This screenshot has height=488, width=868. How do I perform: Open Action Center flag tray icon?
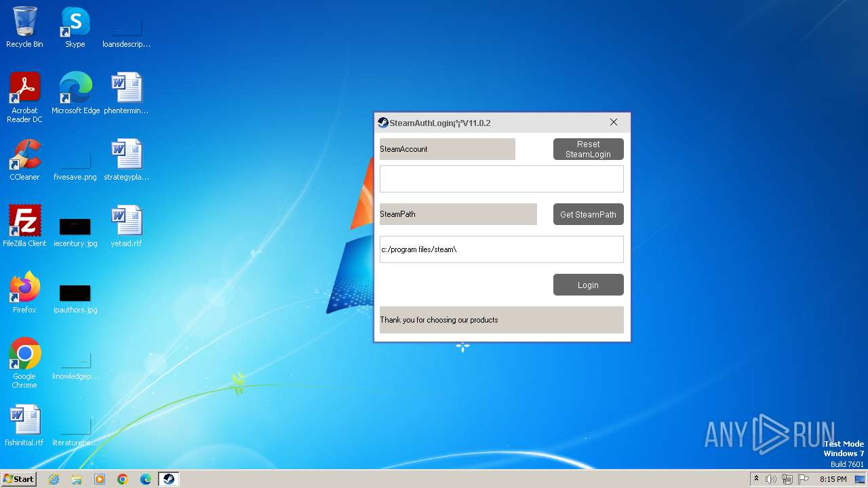click(804, 479)
